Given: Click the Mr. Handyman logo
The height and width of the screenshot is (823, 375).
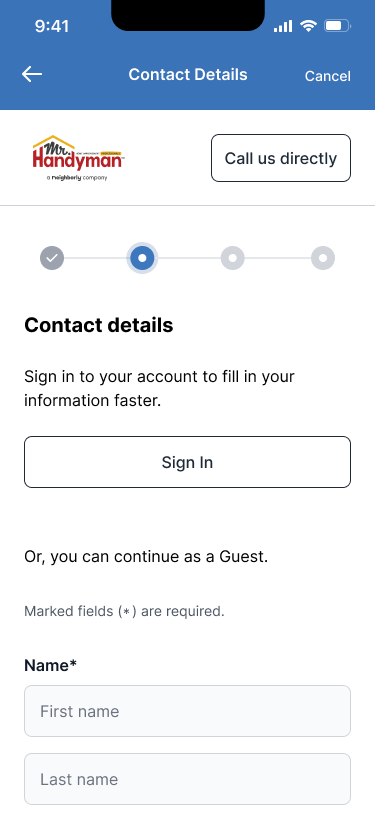Looking at the screenshot, I should click(78, 158).
